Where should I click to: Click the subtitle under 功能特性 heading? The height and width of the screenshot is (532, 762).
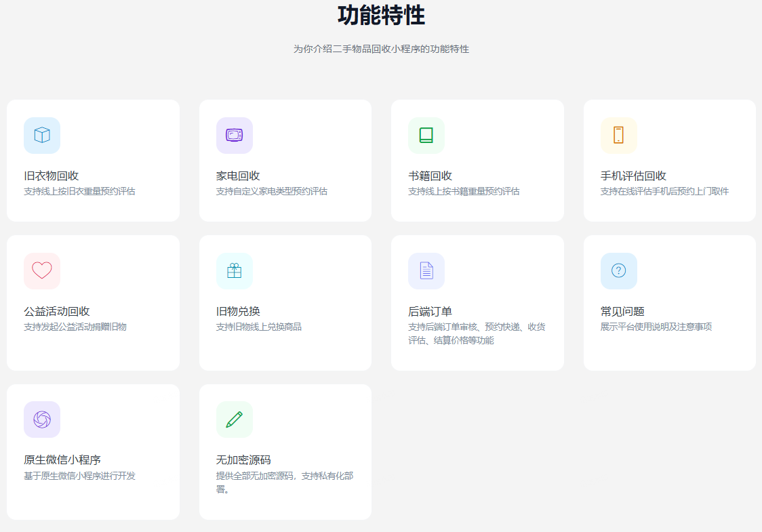point(381,49)
